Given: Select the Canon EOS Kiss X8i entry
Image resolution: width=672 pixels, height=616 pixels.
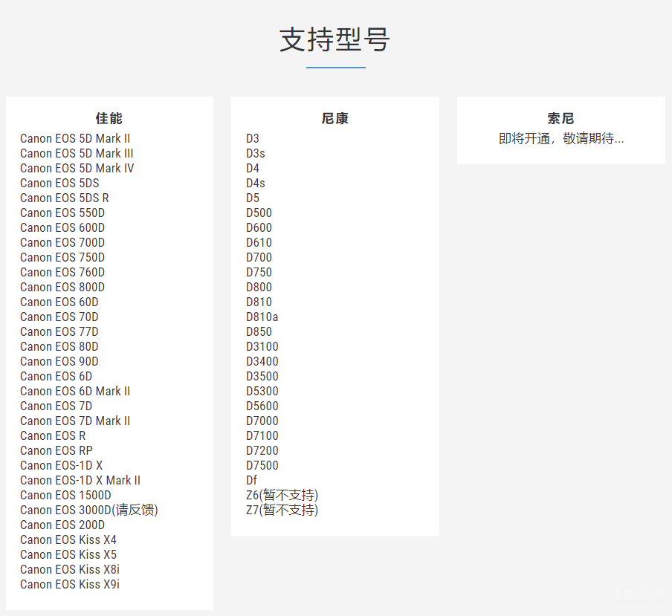Looking at the screenshot, I should pyautogui.click(x=70, y=569).
